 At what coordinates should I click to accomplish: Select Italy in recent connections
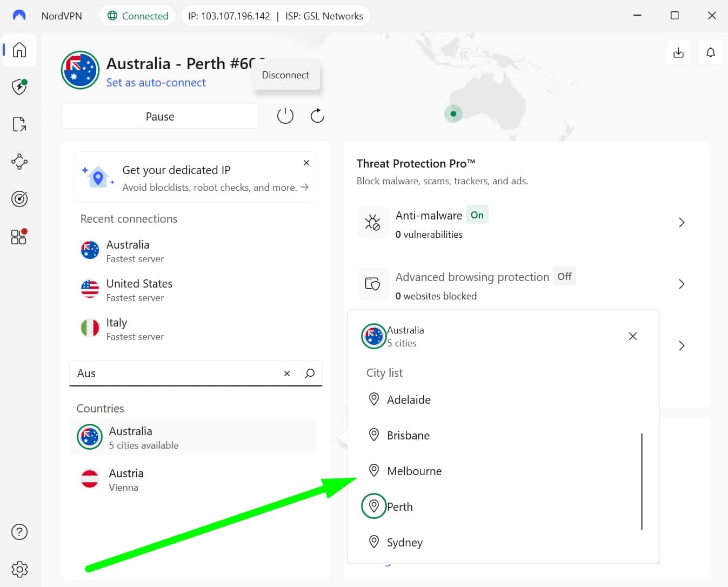point(195,329)
